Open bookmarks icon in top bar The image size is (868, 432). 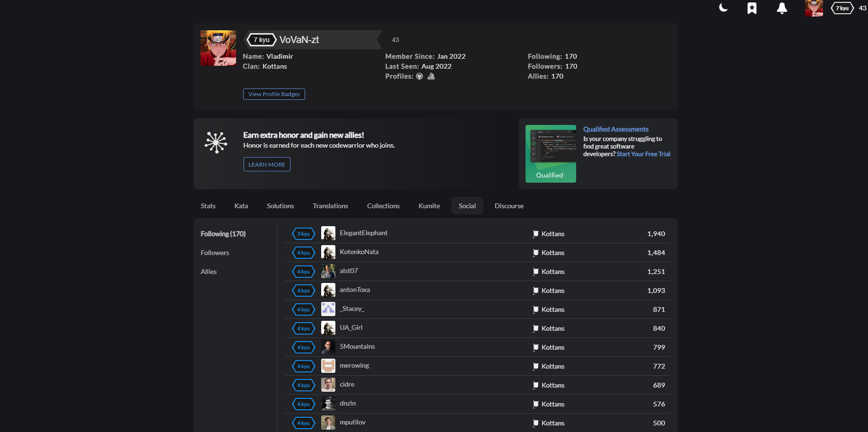click(x=752, y=8)
